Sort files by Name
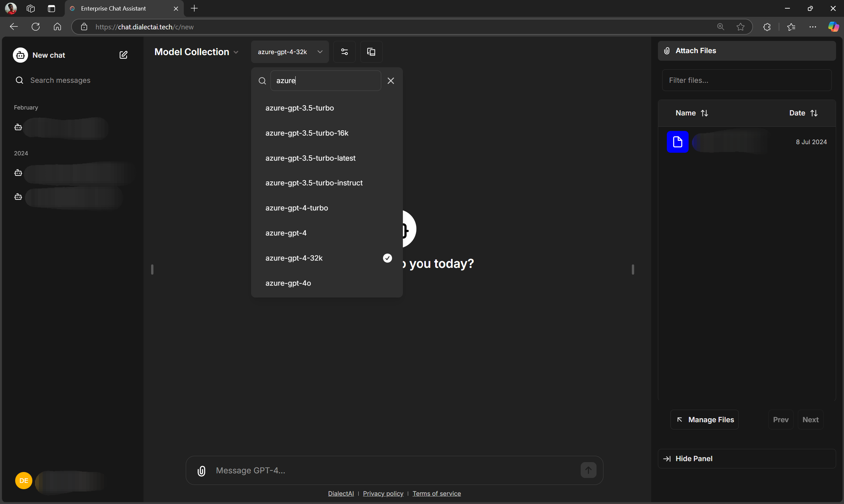This screenshot has height=504, width=844. [692, 113]
